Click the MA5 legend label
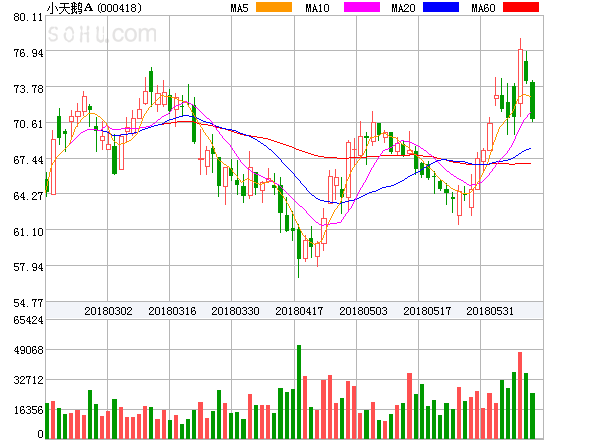 239,8
